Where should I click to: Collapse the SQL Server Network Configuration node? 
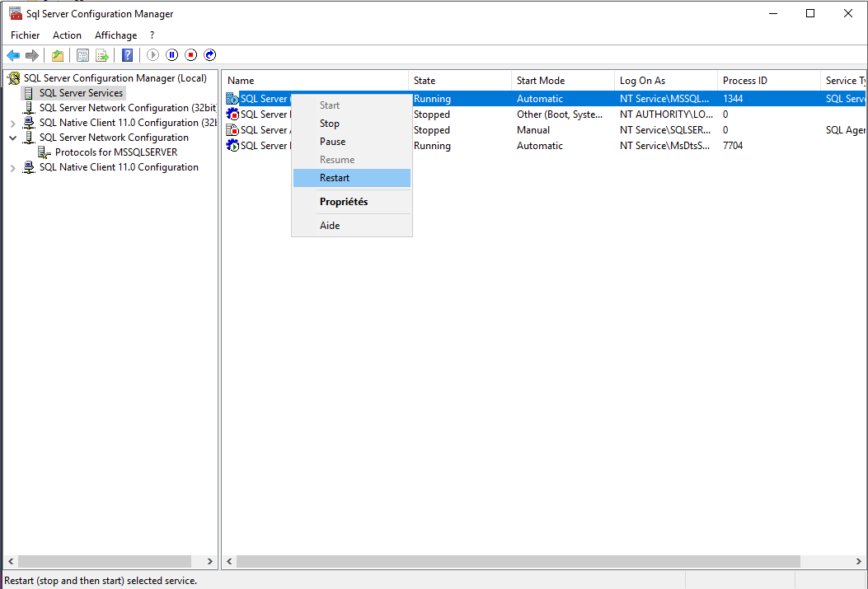tap(13, 138)
